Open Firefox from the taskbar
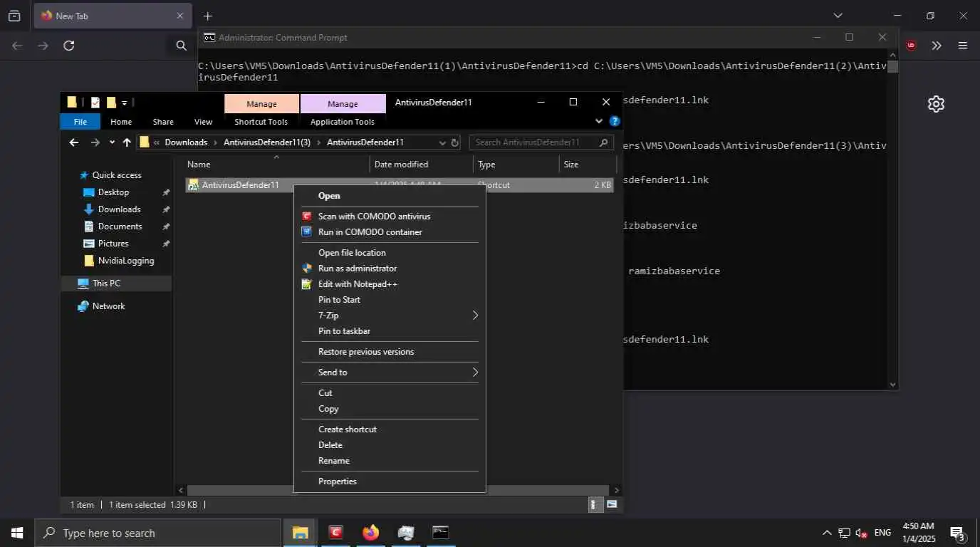Screen dimensions: 980x547 (370, 533)
